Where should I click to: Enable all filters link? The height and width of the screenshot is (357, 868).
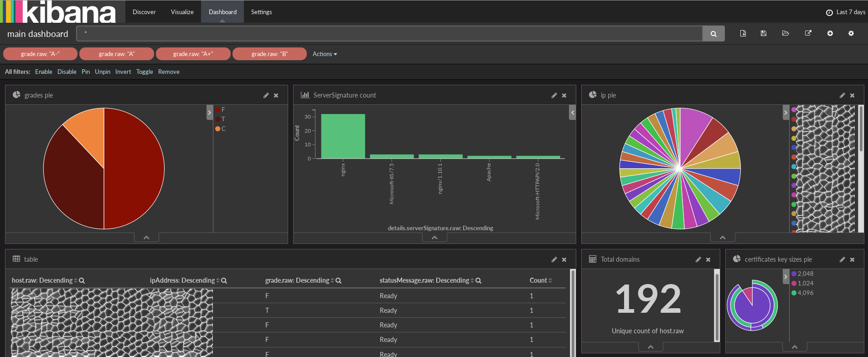tap(44, 72)
